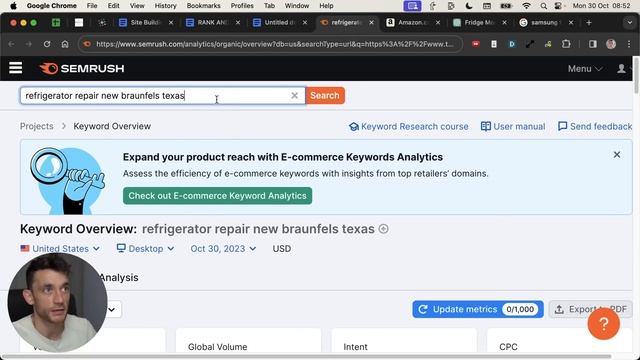640x360 pixels.
Task: Expand the Chrome tab search chevron
Action: tap(629, 22)
